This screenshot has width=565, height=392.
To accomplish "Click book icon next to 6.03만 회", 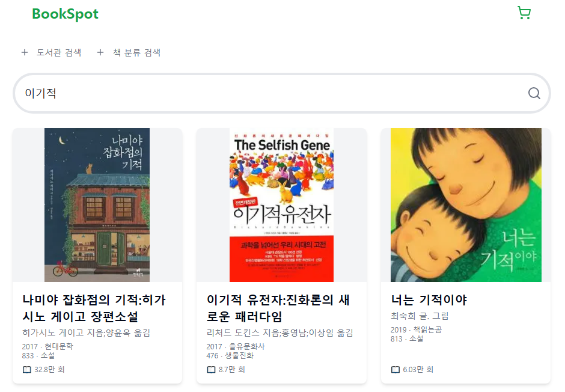I will (395, 370).
